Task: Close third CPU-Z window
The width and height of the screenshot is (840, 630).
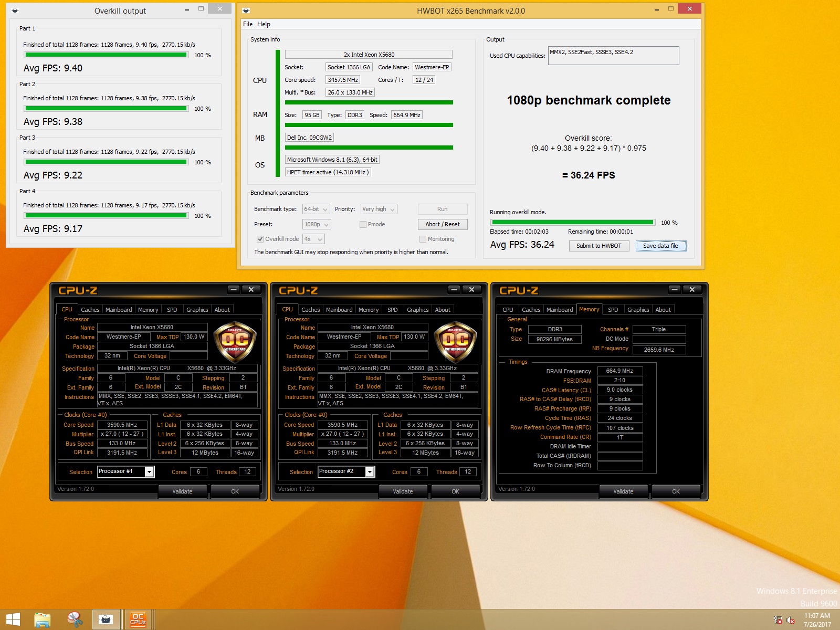Action: click(x=692, y=290)
